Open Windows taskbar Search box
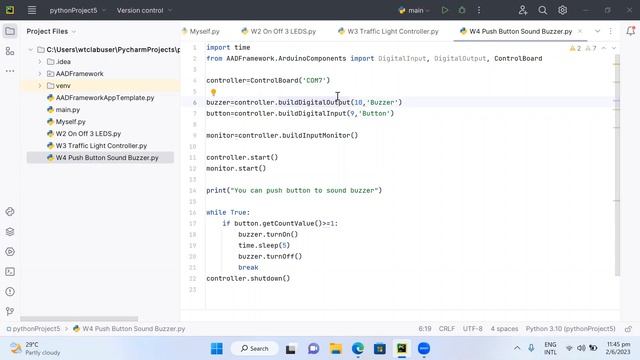 coord(255,348)
